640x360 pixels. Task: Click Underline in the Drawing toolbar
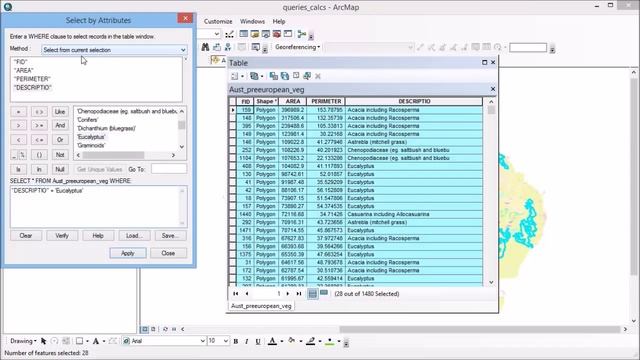point(258,341)
